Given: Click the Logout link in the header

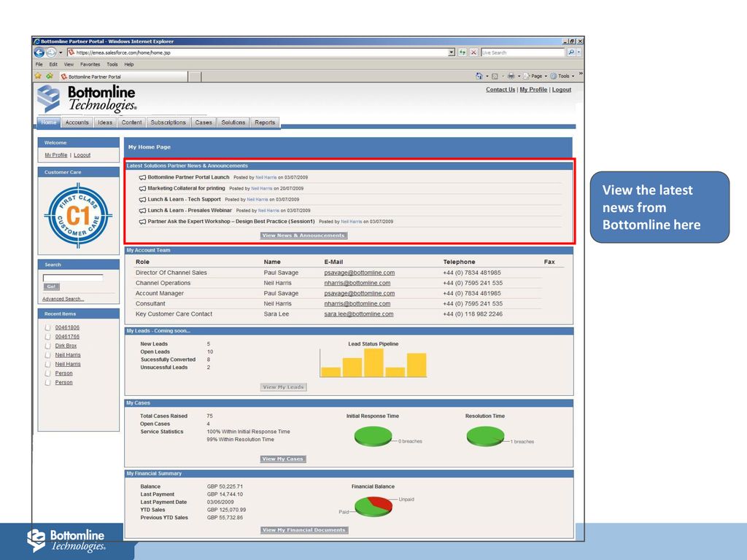Looking at the screenshot, I should coord(561,90).
